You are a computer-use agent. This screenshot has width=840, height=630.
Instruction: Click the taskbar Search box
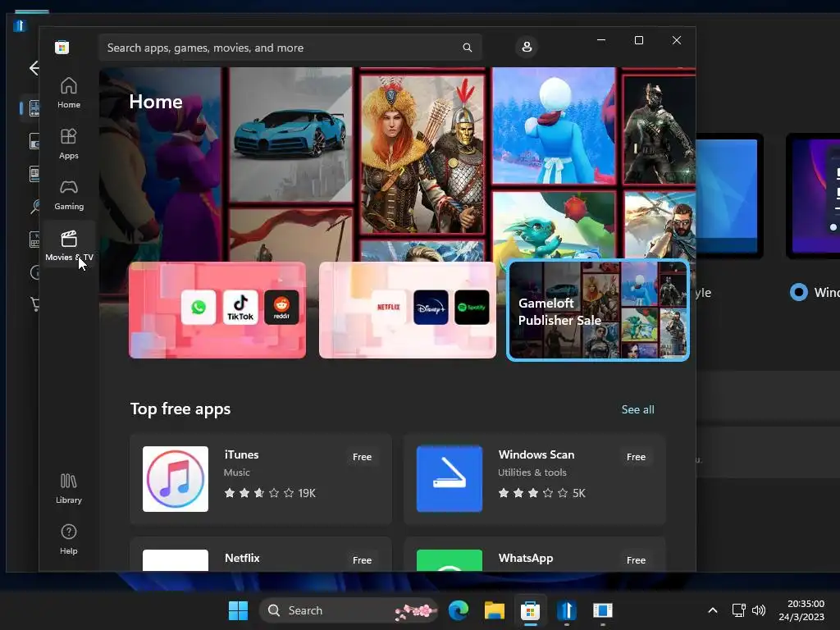(349, 610)
